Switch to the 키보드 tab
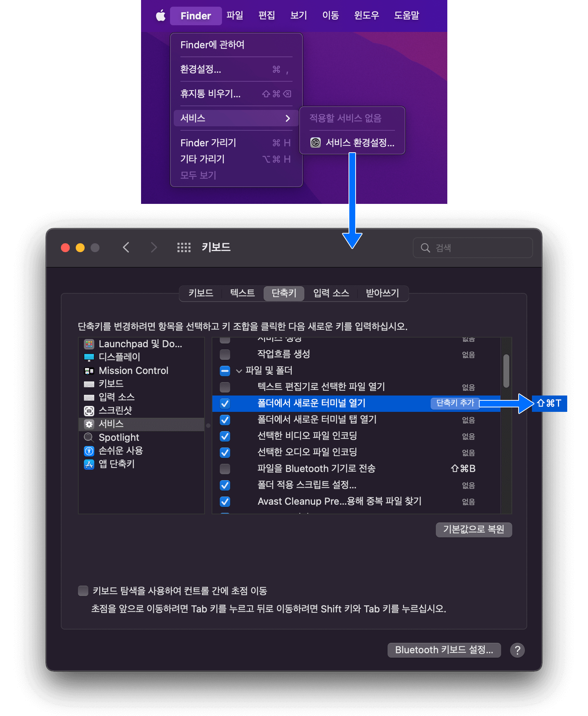Image resolution: width=588 pixels, height=716 pixels. [x=201, y=293]
